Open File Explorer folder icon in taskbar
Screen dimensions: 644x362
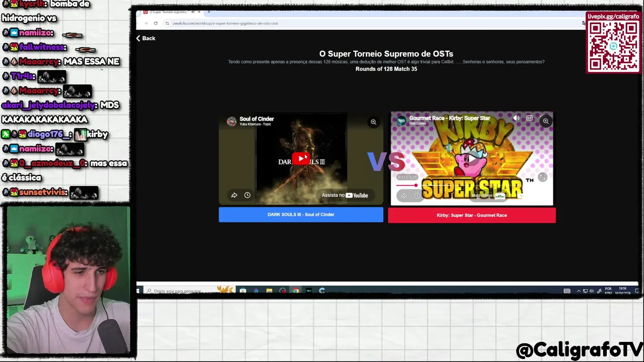pyautogui.click(x=269, y=291)
